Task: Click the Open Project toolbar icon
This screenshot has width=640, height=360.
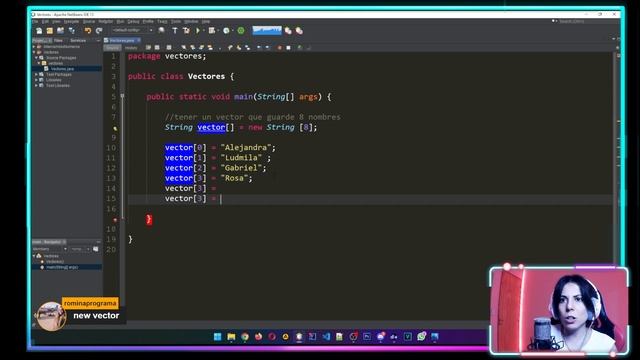Action: (60, 31)
